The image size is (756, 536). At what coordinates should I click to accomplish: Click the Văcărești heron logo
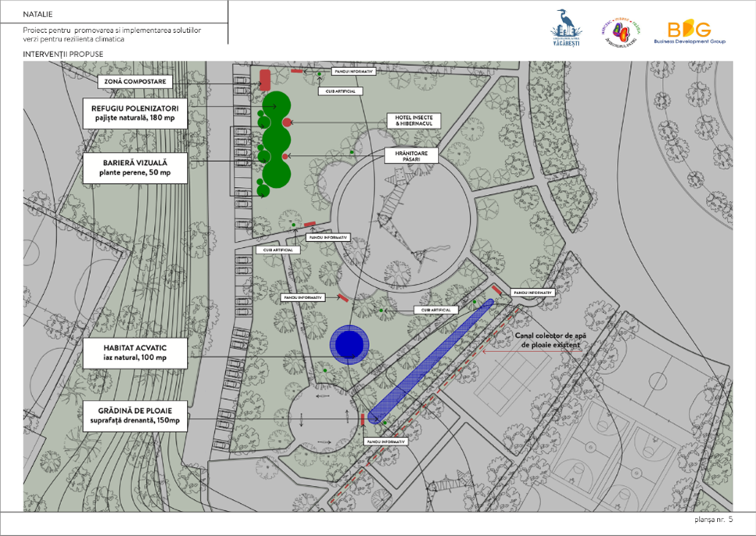(566, 28)
